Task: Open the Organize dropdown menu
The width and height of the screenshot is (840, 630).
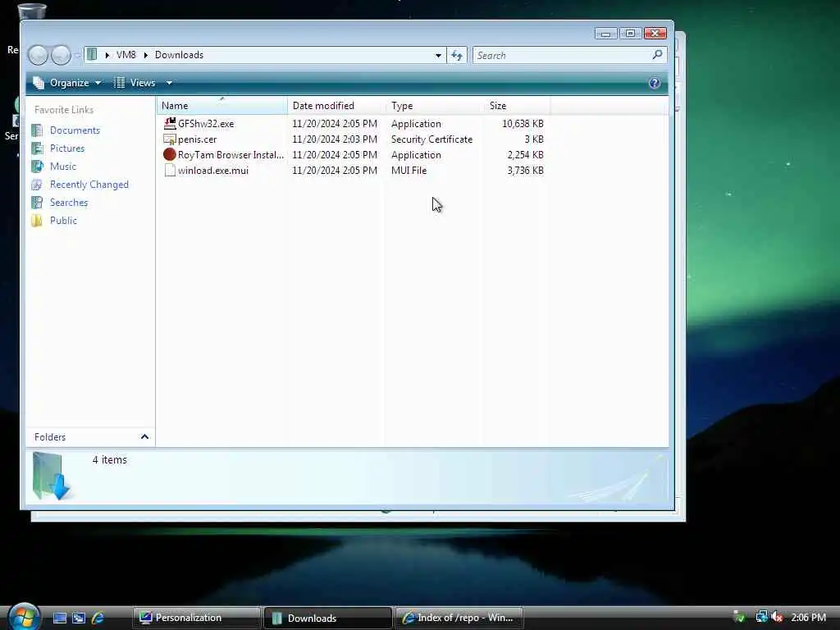Action: point(67,83)
